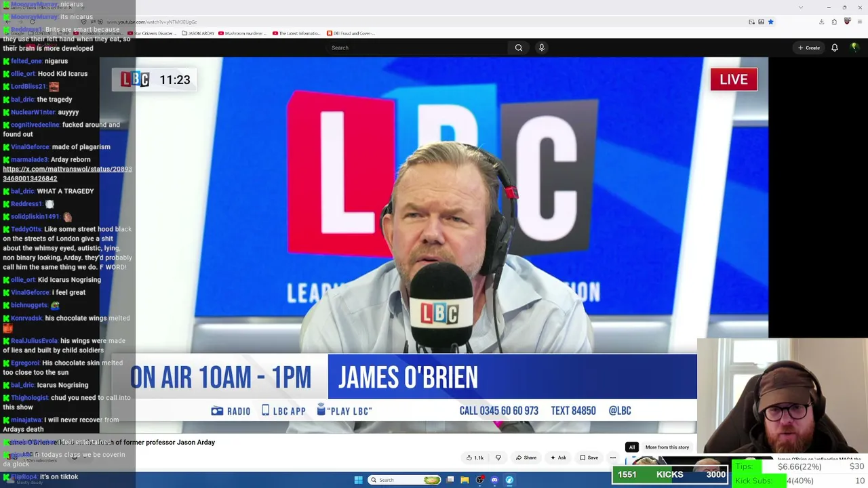Open the YouTube account avatar menu
Screen dimensions: 868x488
tap(854, 47)
